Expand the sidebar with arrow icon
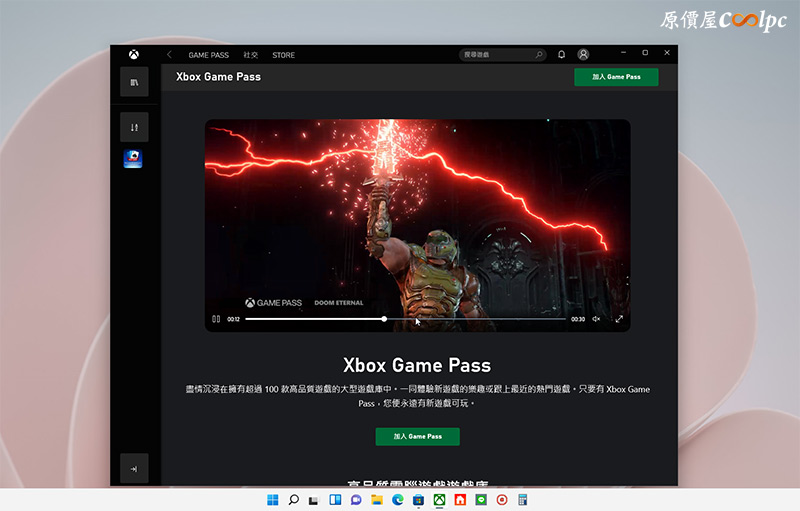 (134, 469)
